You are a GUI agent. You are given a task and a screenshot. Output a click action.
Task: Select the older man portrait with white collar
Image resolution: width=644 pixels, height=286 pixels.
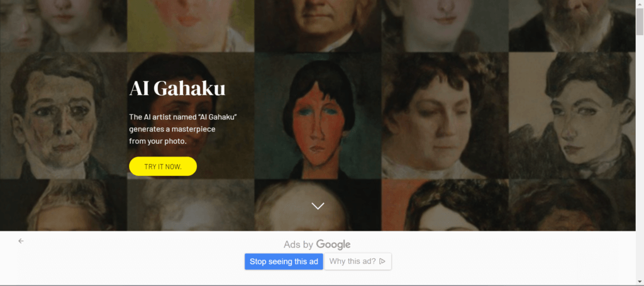click(64, 116)
